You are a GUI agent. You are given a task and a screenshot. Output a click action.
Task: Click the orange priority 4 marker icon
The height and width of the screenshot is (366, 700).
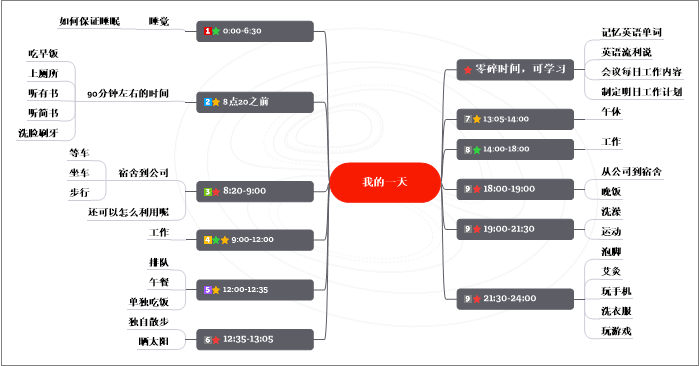[x=208, y=240]
